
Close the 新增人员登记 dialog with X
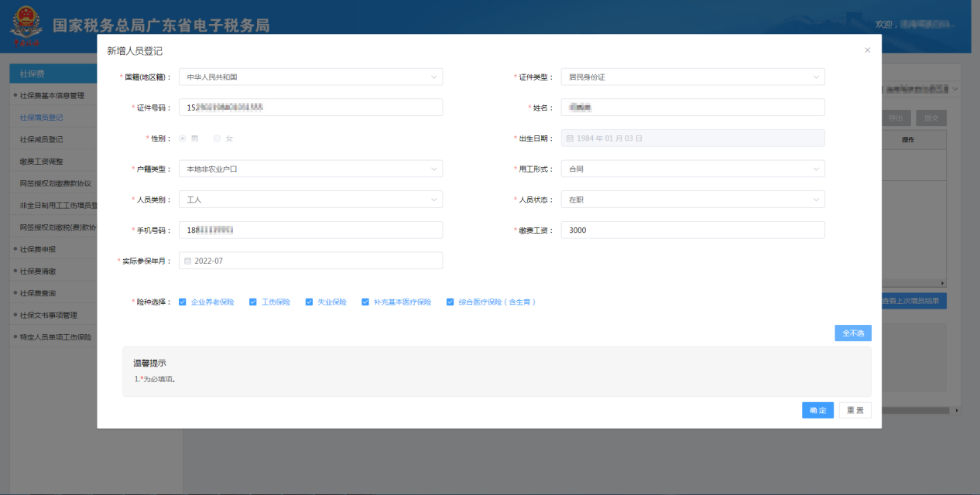click(x=867, y=50)
